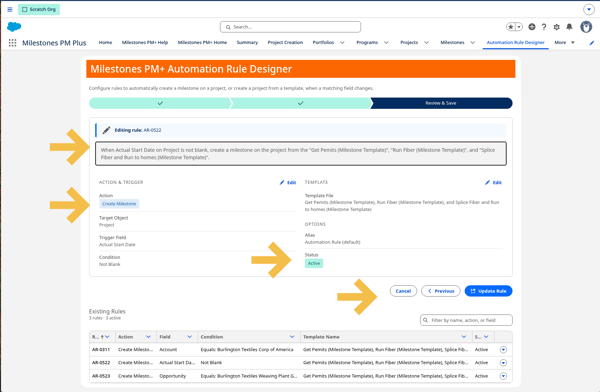The image size is (600, 392).
Task: Open the Programs tab
Action: click(367, 42)
